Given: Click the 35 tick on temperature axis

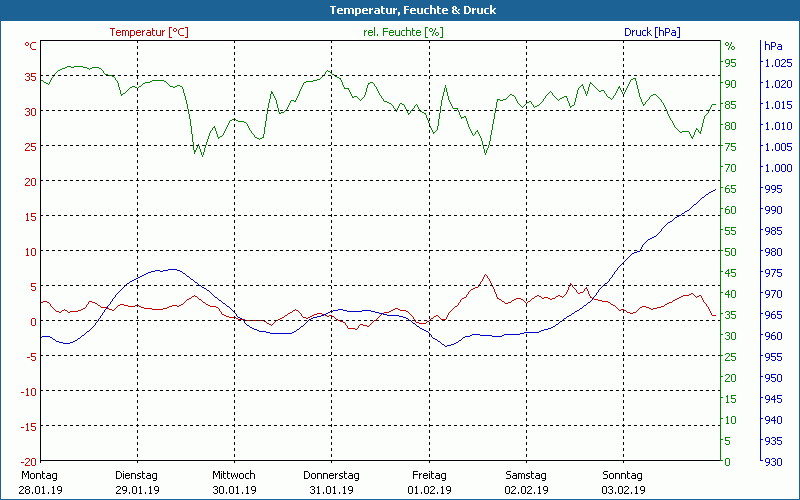Looking at the screenshot, I should coord(31,77).
